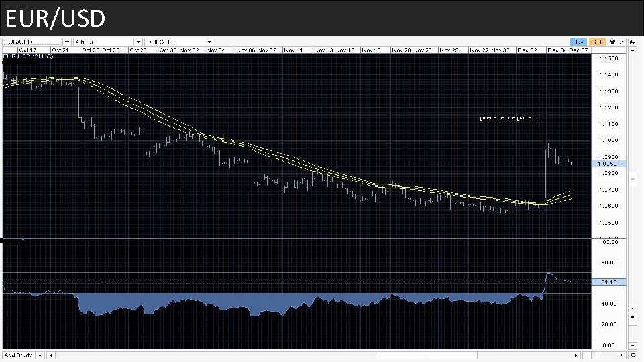Click the detach chart window icon
Image resolution: width=644 pixels, height=362 pixels.
[x=633, y=42]
